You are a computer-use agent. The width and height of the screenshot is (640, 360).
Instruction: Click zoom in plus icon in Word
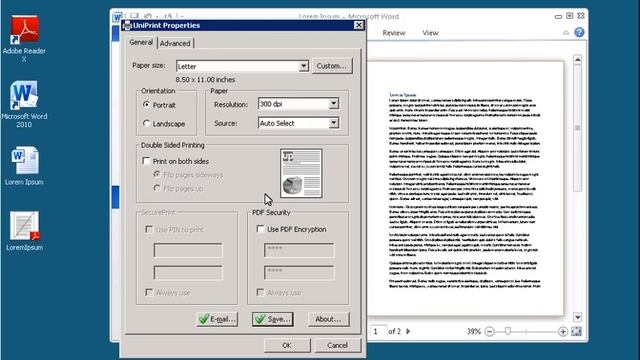pyautogui.click(x=562, y=331)
